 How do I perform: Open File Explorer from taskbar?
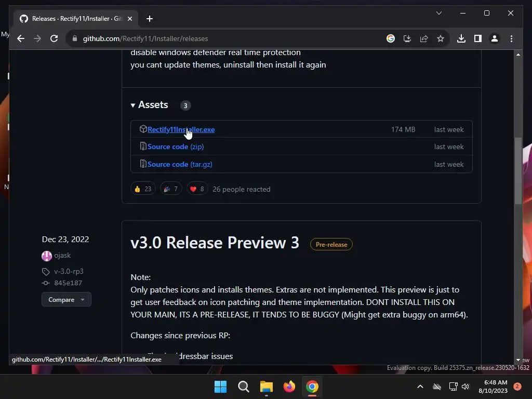point(267,387)
